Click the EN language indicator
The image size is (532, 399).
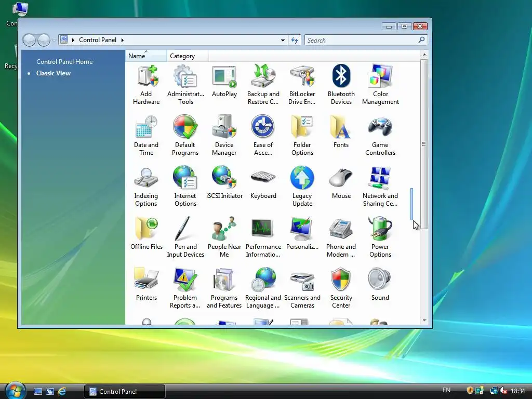pyautogui.click(x=446, y=390)
